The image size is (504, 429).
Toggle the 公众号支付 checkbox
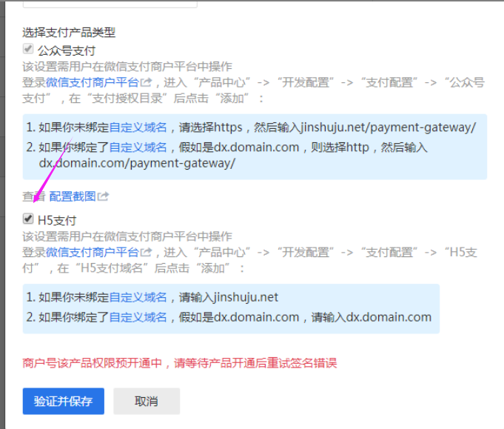(28, 49)
